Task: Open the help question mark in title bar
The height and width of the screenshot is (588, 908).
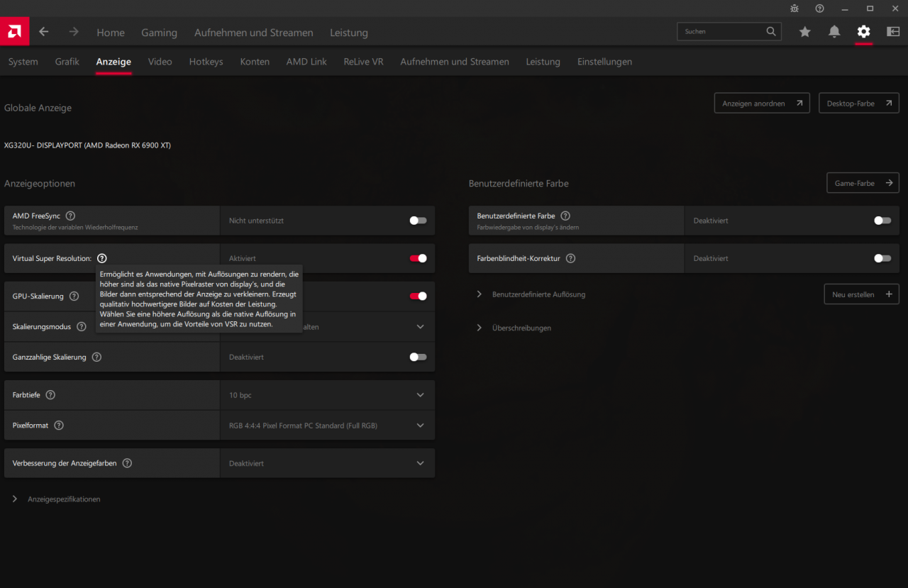Action: click(x=819, y=9)
